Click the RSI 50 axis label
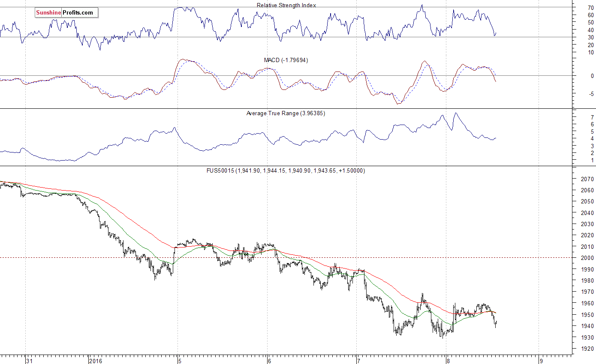 pos(591,22)
